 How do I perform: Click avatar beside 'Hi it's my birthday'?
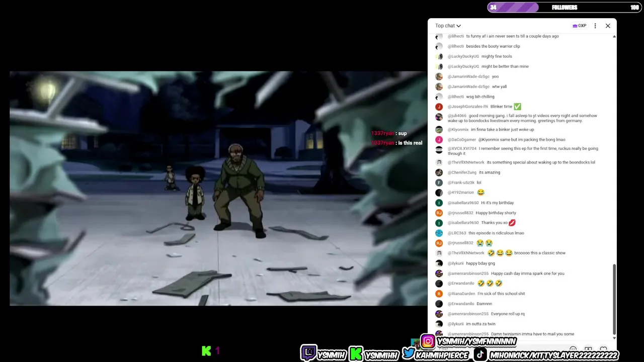439,203
